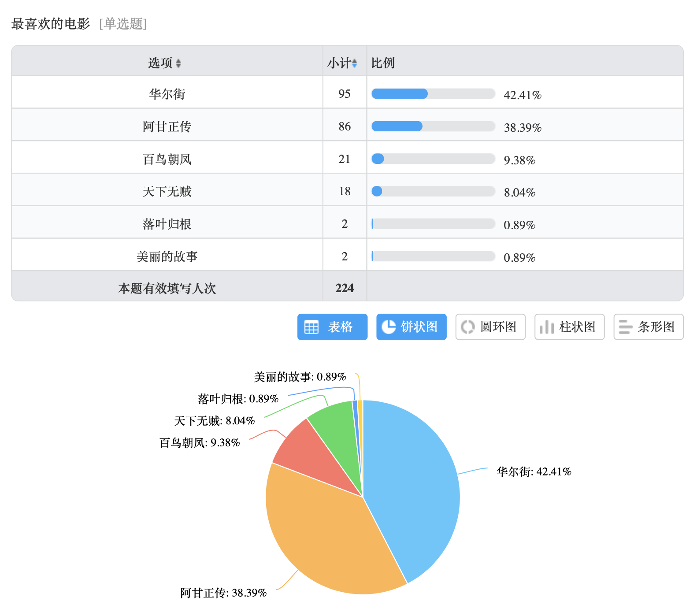The image size is (697, 616).
Task: Click the 落叶归根 progress bar
Action: coord(434,224)
